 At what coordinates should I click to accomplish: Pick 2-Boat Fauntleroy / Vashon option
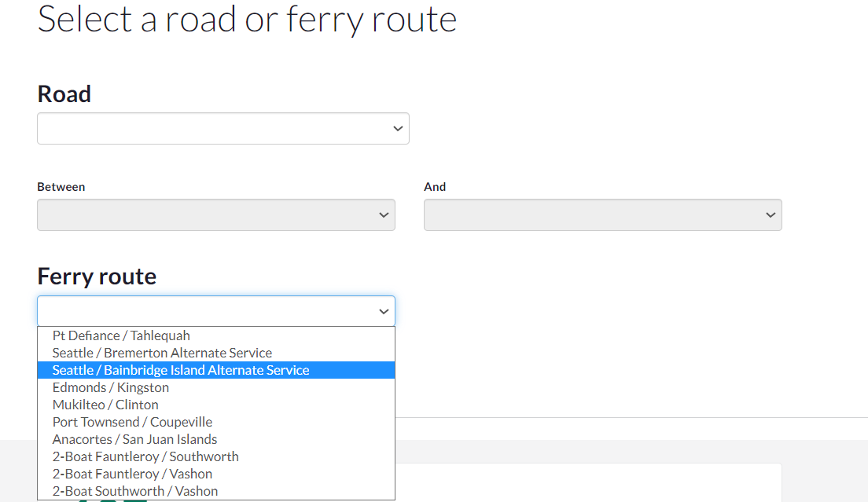pos(132,474)
